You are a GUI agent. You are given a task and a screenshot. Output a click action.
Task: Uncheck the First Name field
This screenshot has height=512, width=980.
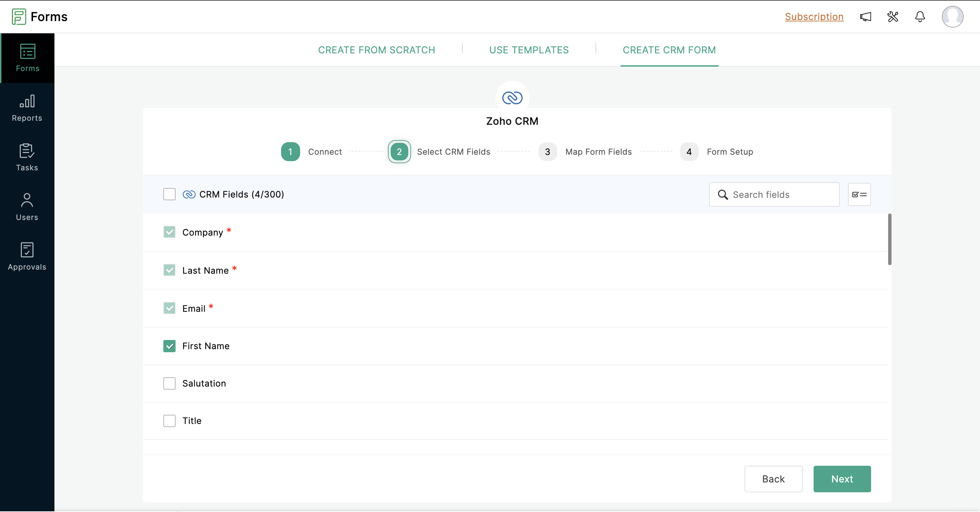(x=169, y=346)
